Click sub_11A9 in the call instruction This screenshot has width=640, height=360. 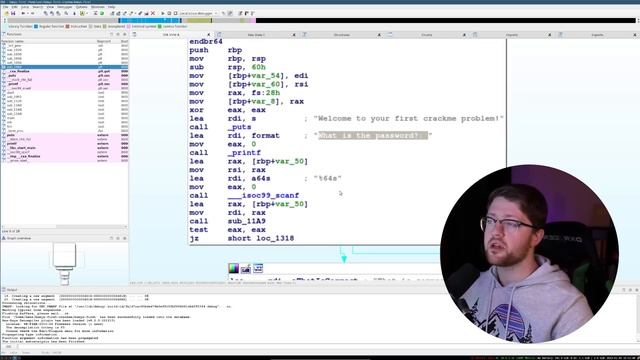point(247,221)
